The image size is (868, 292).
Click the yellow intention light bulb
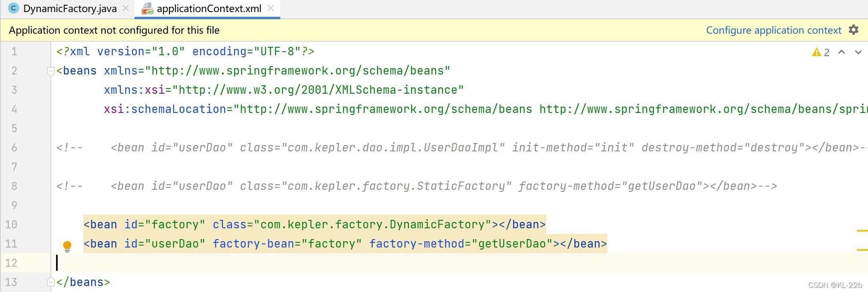click(67, 246)
